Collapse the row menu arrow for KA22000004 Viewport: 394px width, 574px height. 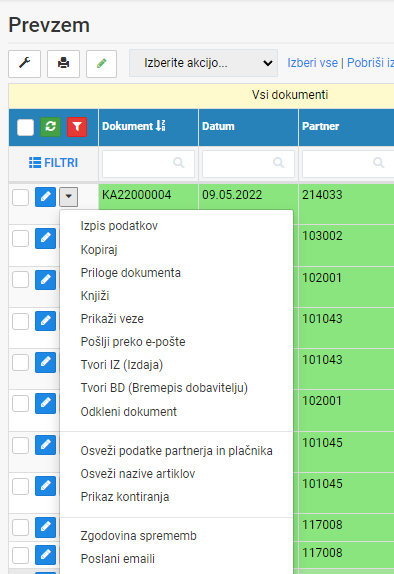[x=68, y=197]
